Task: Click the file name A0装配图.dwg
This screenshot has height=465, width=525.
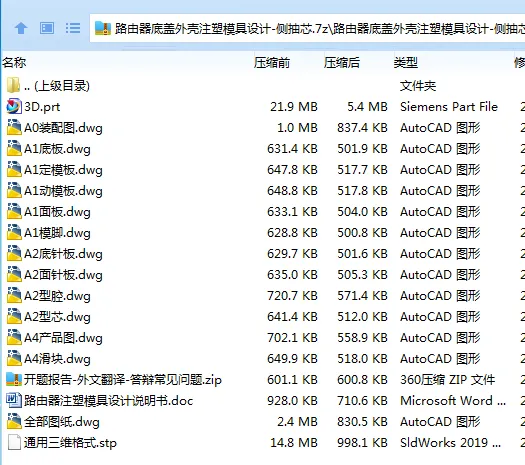Action: (63, 128)
